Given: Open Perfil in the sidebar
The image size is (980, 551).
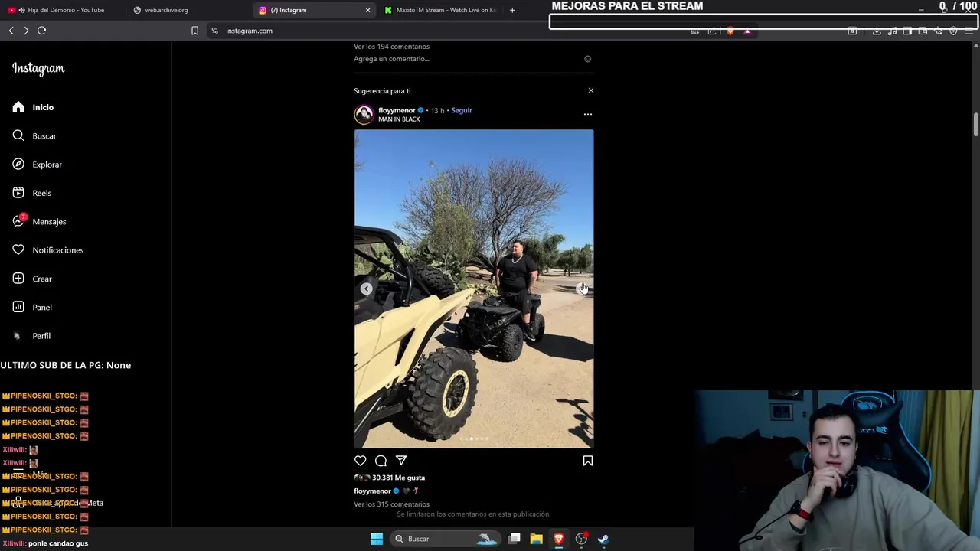Looking at the screenshot, I should [31, 336].
